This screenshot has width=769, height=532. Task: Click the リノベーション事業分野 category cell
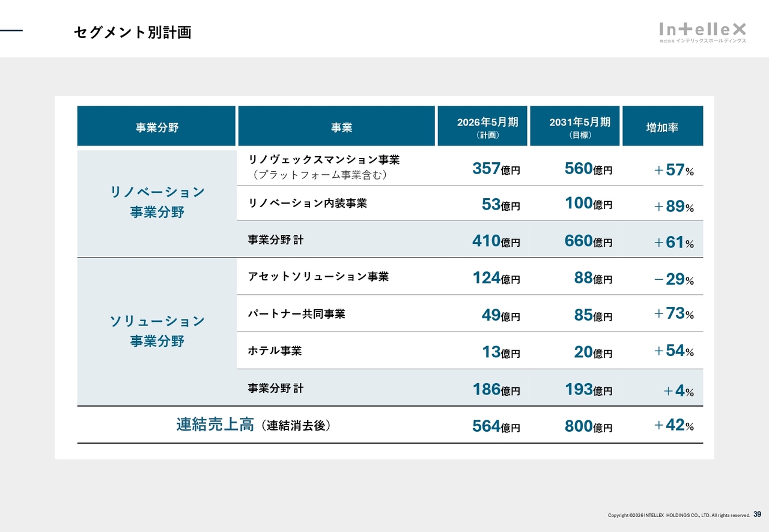coord(157,202)
